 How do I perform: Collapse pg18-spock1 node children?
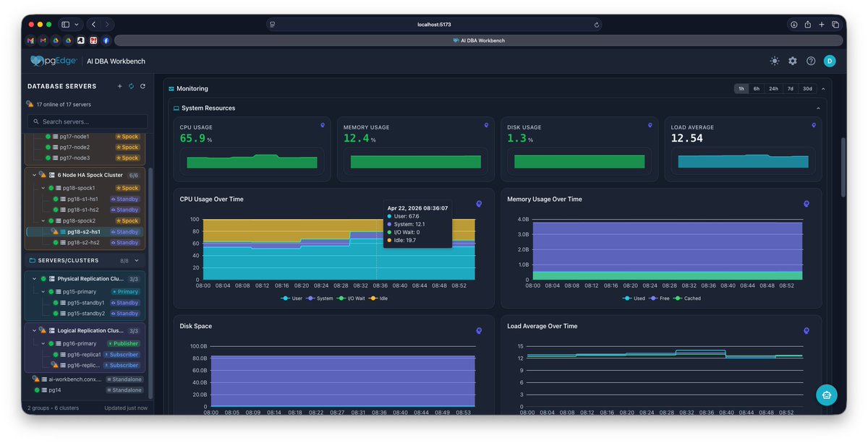coord(43,188)
